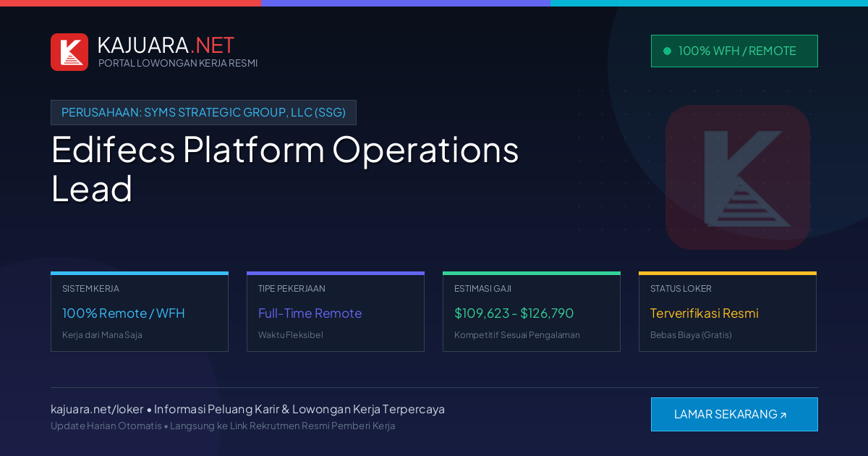Click the Kompetitif Sesuai Pengalaman caption
Image resolution: width=868 pixels, height=456 pixels.
coord(517,335)
